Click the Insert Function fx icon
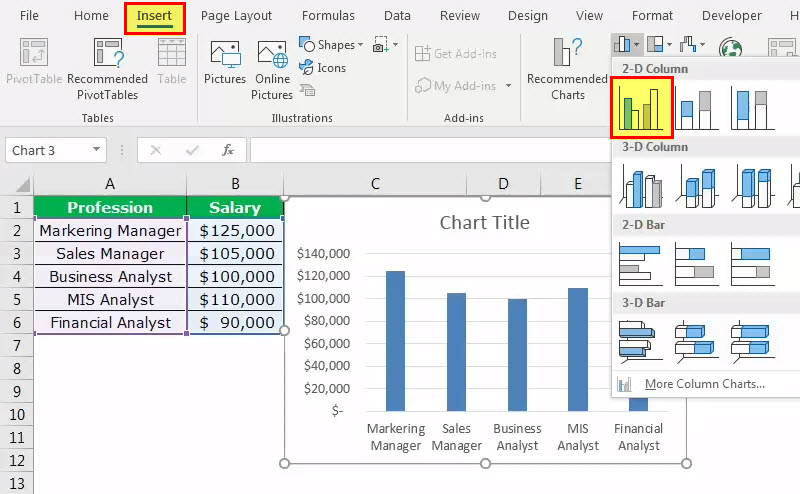The height and width of the screenshot is (494, 800). (228, 150)
